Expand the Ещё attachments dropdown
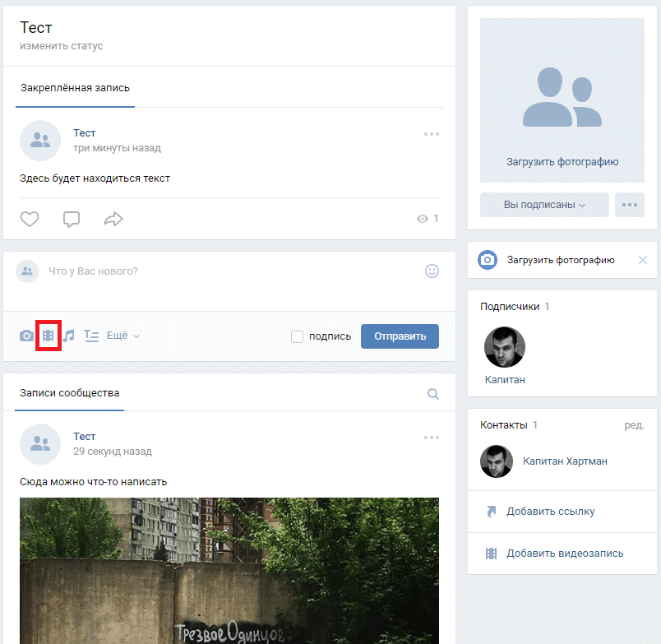 pyautogui.click(x=123, y=336)
